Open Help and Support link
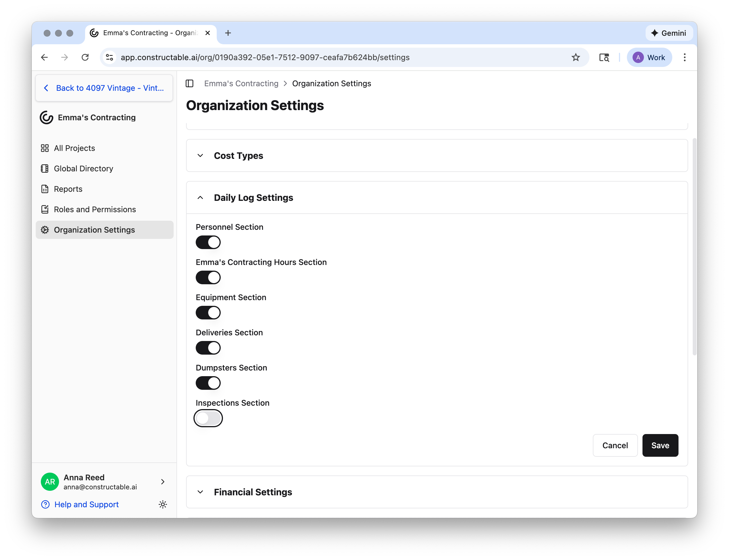This screenshot has height=560, width=729. [x=86, y=504]
